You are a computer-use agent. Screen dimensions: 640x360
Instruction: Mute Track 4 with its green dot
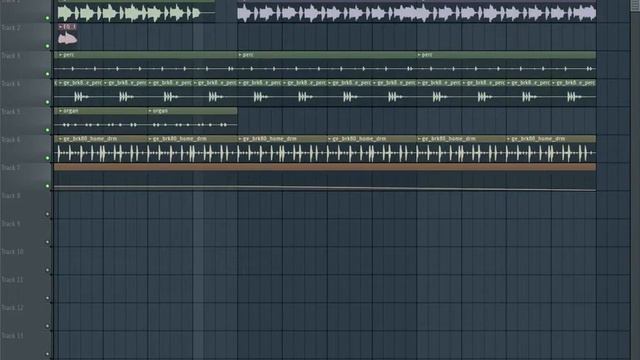click(47, 102)
